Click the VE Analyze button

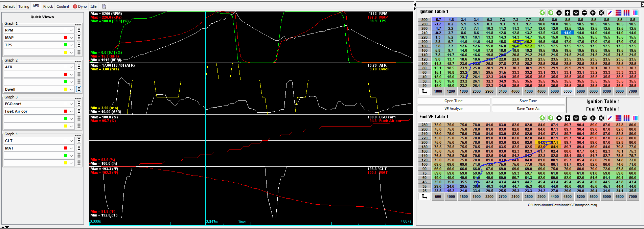click(x=454, y=109)
